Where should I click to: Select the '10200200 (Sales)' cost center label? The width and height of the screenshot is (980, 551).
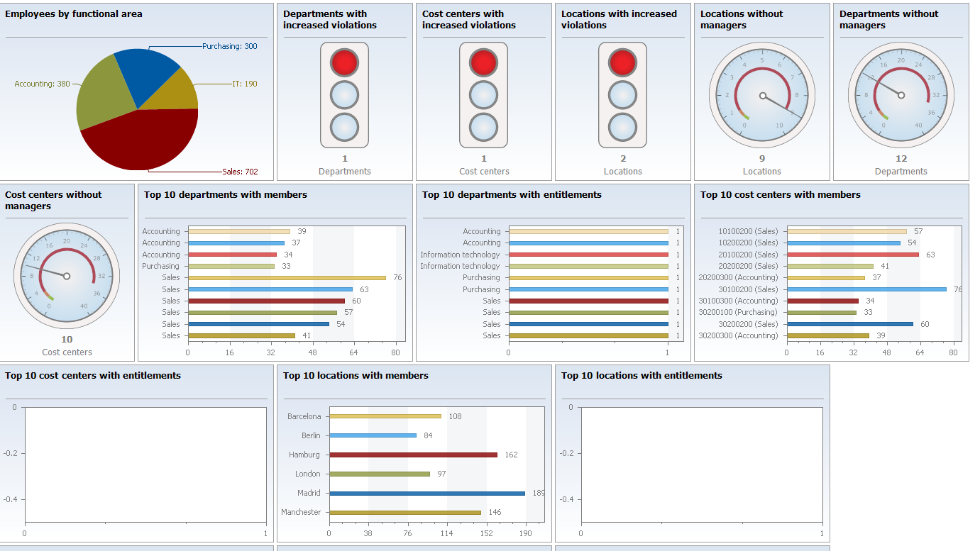click(x=748, y=243)
